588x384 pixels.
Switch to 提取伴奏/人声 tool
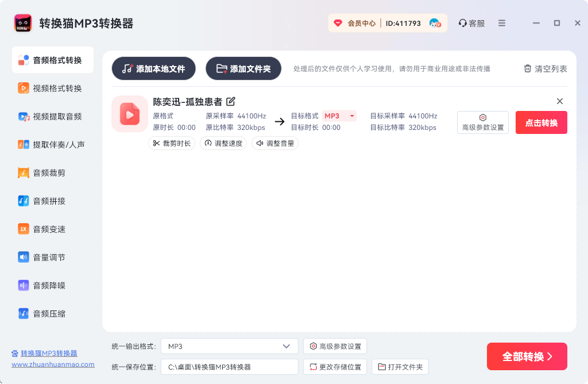52,144
